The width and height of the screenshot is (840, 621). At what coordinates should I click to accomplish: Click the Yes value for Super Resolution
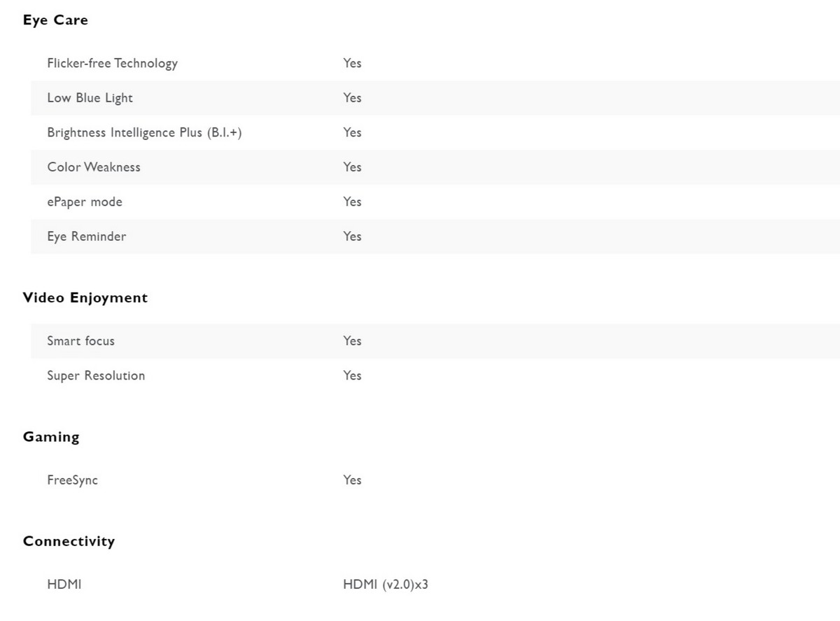click(x=352, y=375)
